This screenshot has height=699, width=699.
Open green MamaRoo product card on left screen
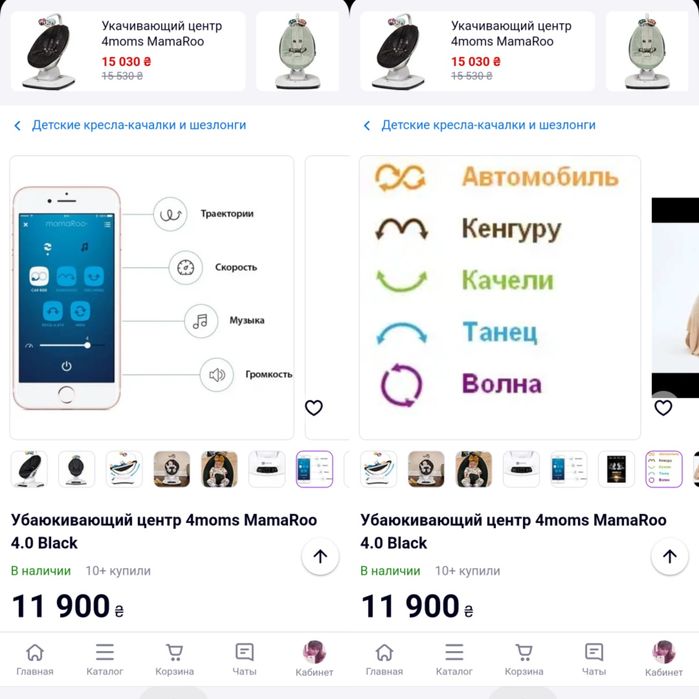297,51
